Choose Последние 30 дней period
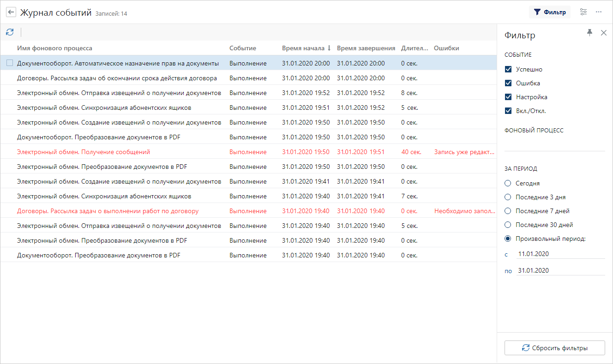This screenshot has width=613, height=364. coord(508,225)
